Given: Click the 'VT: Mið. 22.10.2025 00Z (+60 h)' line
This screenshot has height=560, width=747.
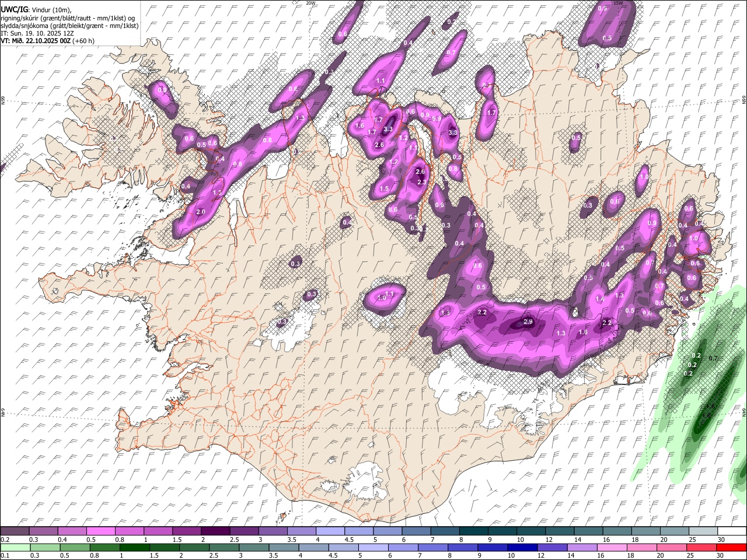Looking at the screenshot, I should [48, 41].
